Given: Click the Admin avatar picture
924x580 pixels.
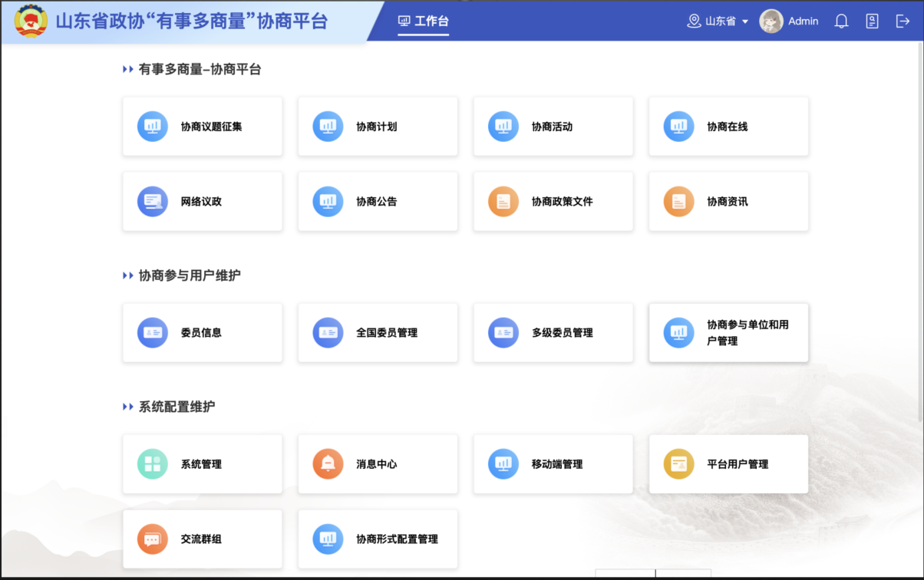Looking at the screenshot, I should pyautogui.click(x=771, y=21).
